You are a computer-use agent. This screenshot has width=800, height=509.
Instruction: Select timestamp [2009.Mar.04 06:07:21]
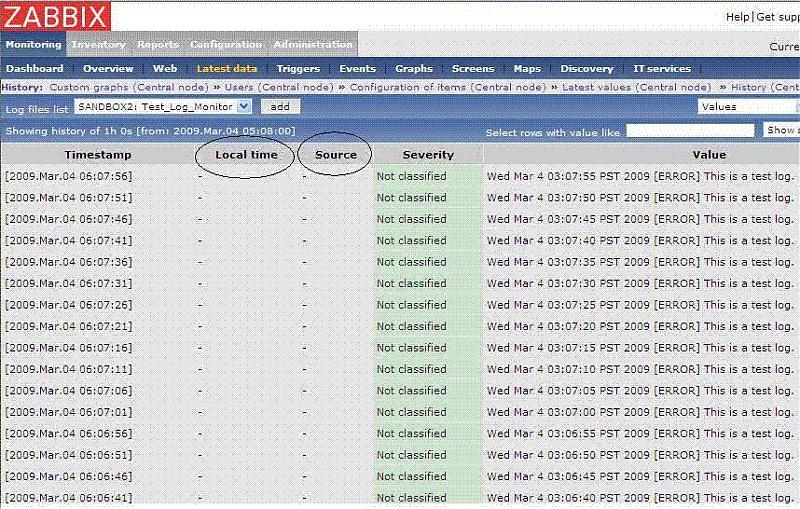click(68, 326)
